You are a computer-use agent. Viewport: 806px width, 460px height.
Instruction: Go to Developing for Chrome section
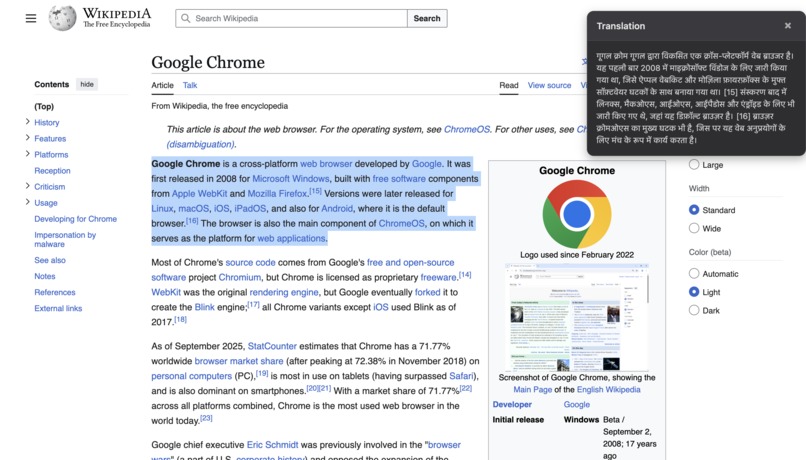point(76,219)
